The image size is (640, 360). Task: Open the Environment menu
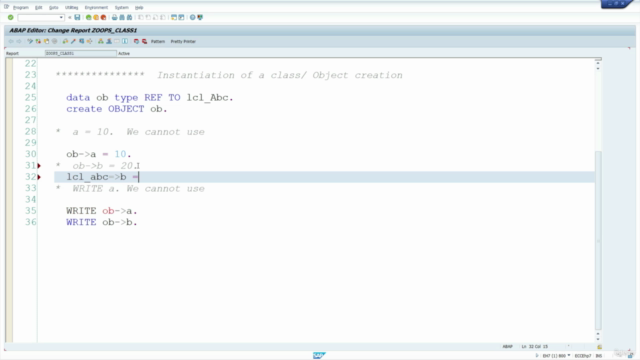click(x=96, y=7)
